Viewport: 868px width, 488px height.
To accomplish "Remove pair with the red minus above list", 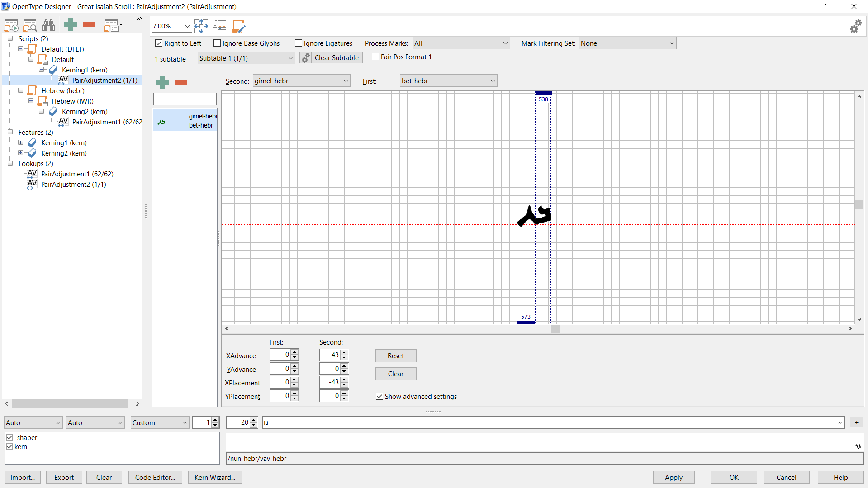I will pos(181,82).
